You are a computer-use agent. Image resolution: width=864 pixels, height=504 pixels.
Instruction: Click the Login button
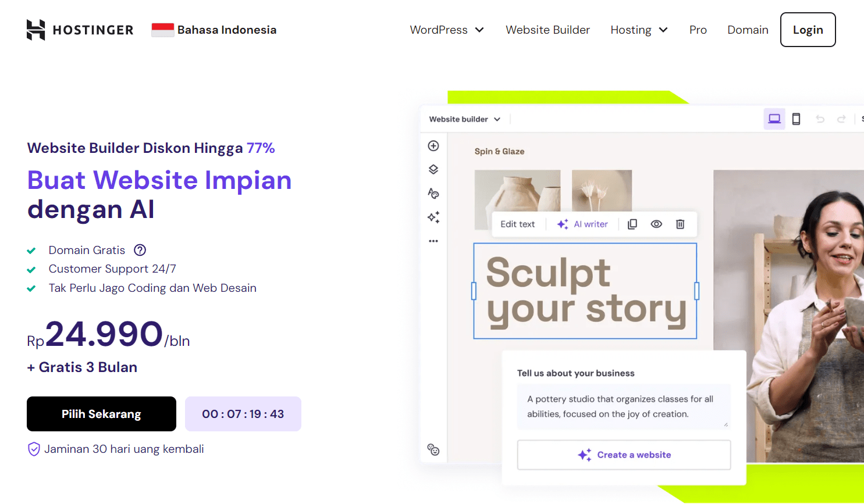(x=808, y=30)
